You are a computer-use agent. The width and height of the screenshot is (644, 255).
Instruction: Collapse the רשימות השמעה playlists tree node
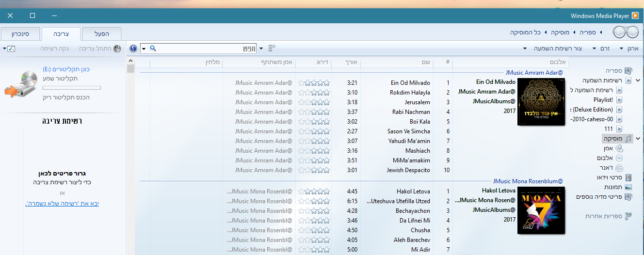tap(638, 80)
